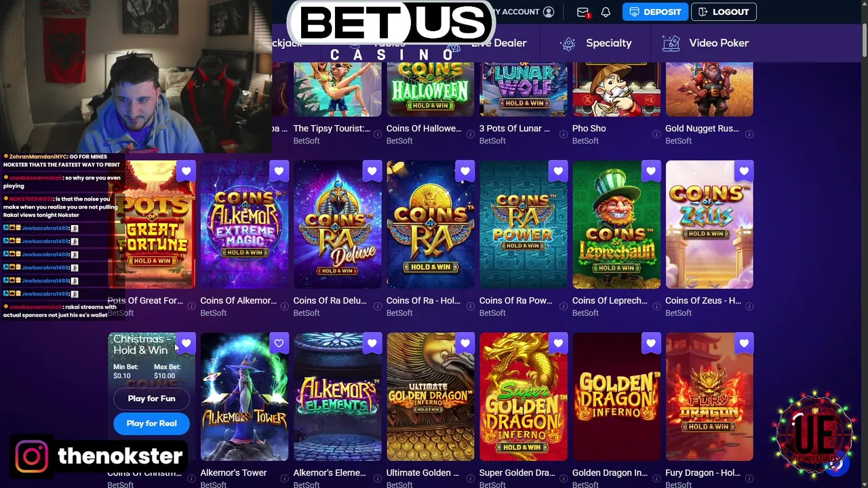The image size is (868, 488).
Task: Click Play for Fun button
Action: pyautogui.click(x=151, y=399)
